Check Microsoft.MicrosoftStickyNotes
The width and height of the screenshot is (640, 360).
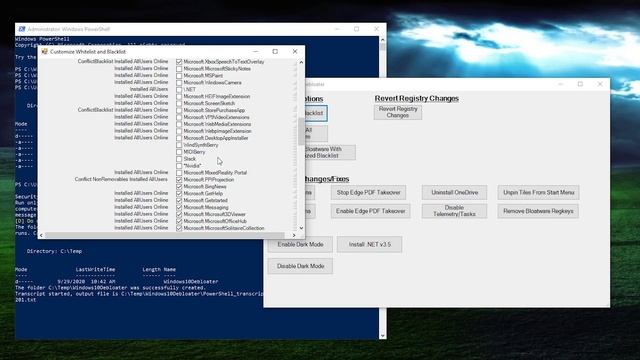point(179,69)
